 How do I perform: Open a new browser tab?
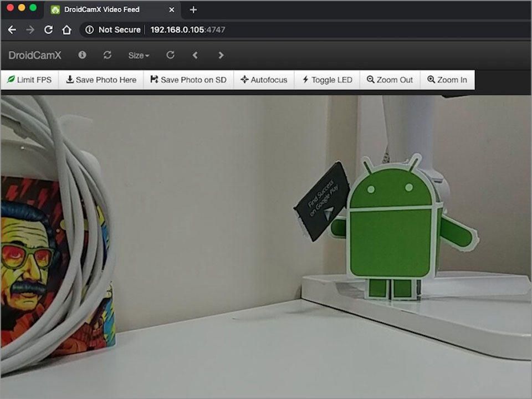point(192,9)
